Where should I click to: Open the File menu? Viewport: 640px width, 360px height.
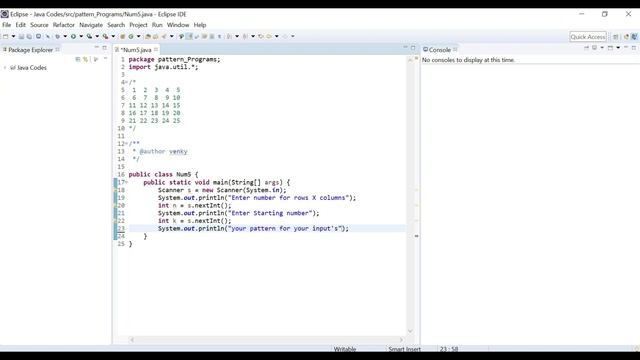7,25
